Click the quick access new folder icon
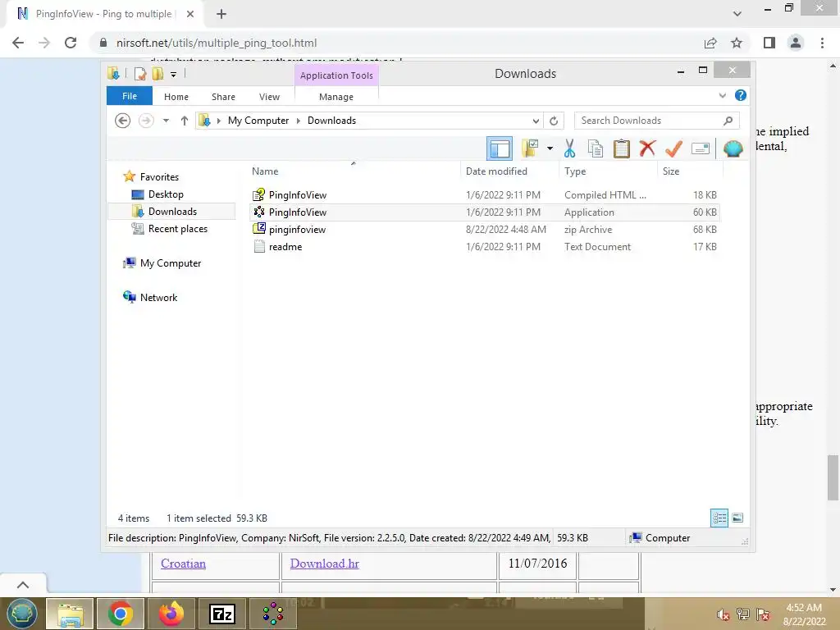 tap(157, 73)
